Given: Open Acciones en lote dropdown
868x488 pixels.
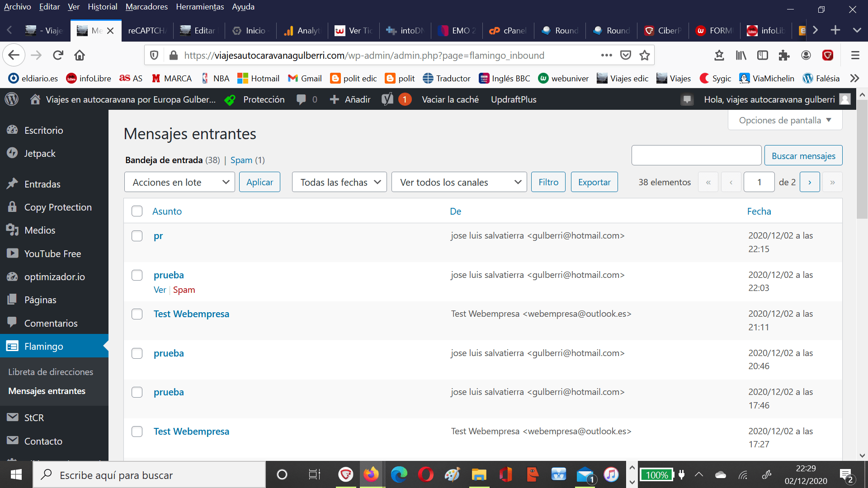Looking at the screenshot, I should [179, 182].
